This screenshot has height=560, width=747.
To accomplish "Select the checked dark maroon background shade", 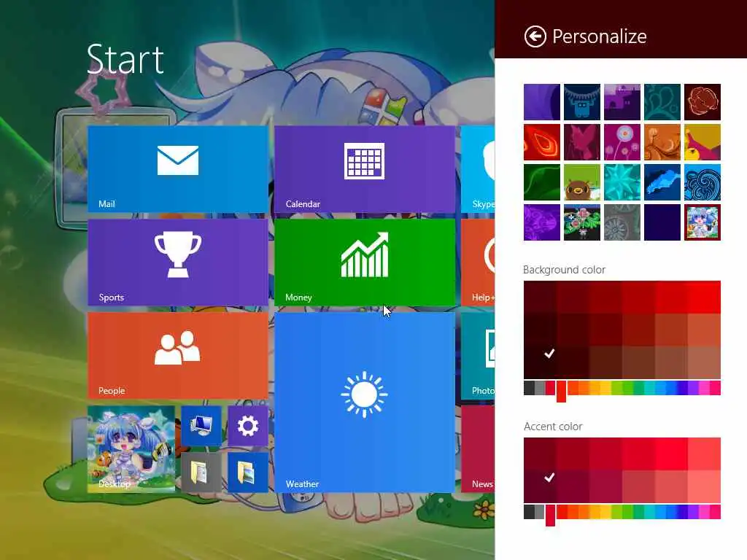I will (x=541, y=363).
